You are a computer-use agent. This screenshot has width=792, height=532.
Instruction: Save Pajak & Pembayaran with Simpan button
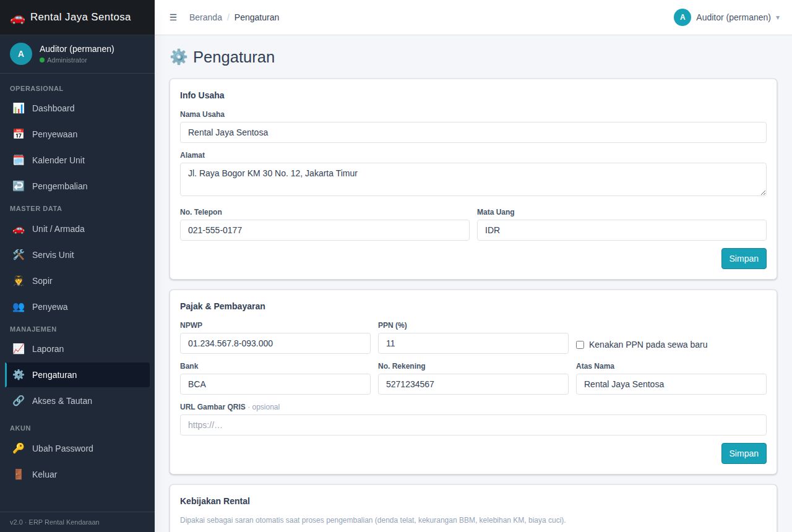click(744, 453)
